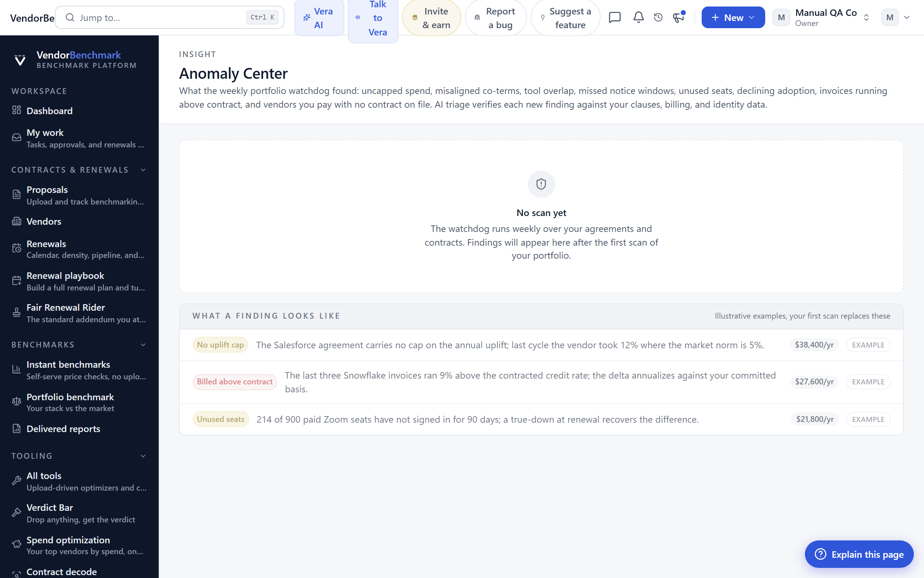Open Renewals page
This screenshot has height=578, width=924.
pyautogui.click(x=79, y=249)
